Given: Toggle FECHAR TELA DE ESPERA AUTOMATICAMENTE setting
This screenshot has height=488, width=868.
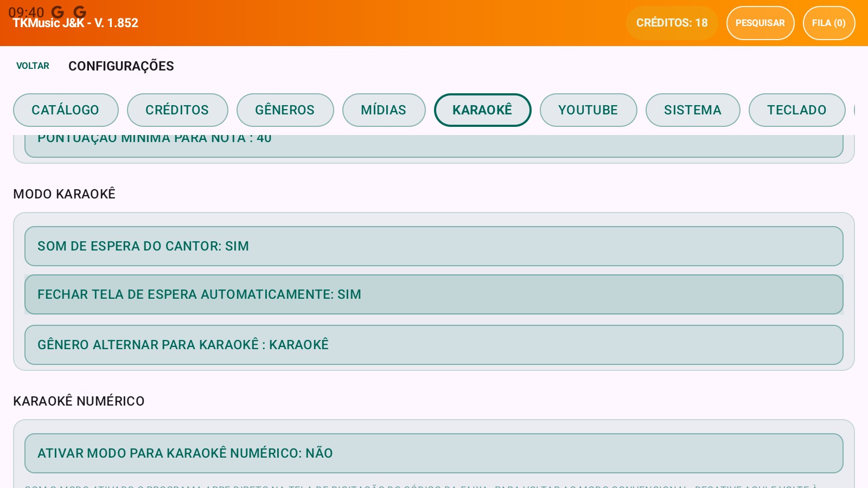Looking at the screenshot, I should [x=434, y=294].
